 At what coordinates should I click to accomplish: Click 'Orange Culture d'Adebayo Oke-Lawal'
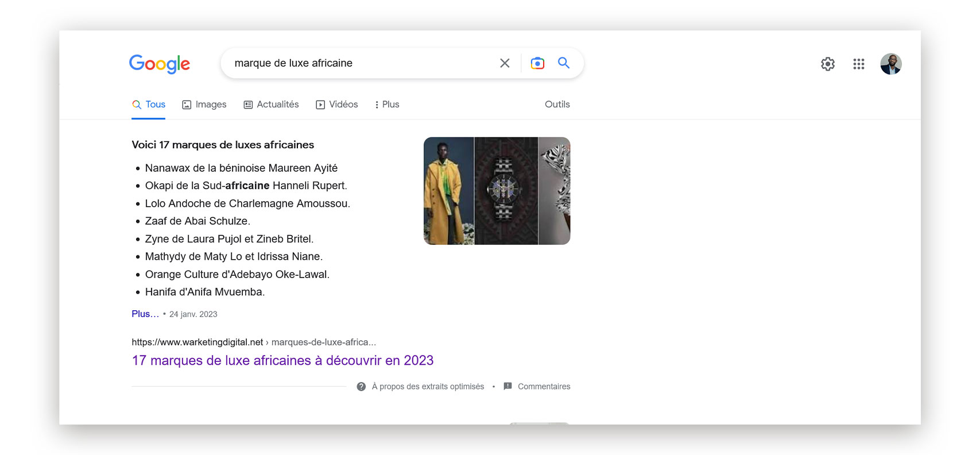[x=237, y=275]
